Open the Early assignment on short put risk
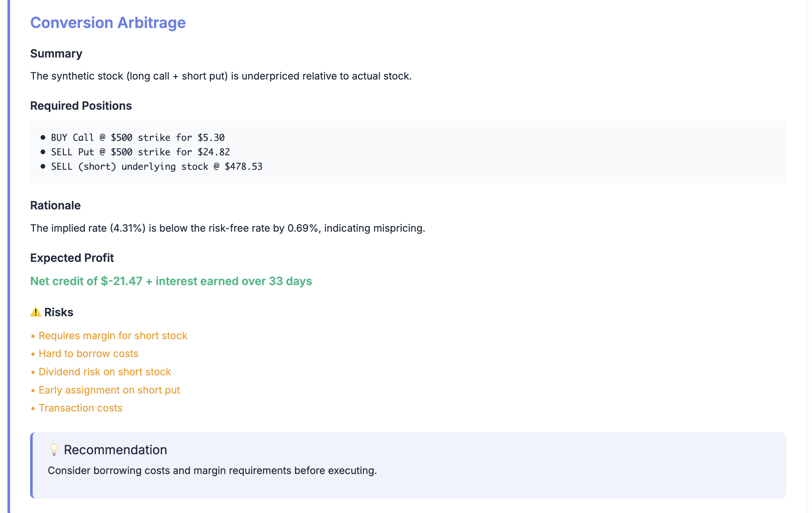The width and height of the screenshot is (812, 513). click(x=109, y=390)
